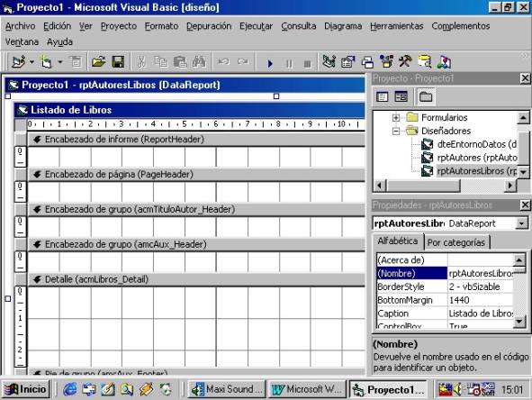The image size is (532, 400).
Task: Click the Project tree horizontal scroll right arrow
Action: (510, 186)
